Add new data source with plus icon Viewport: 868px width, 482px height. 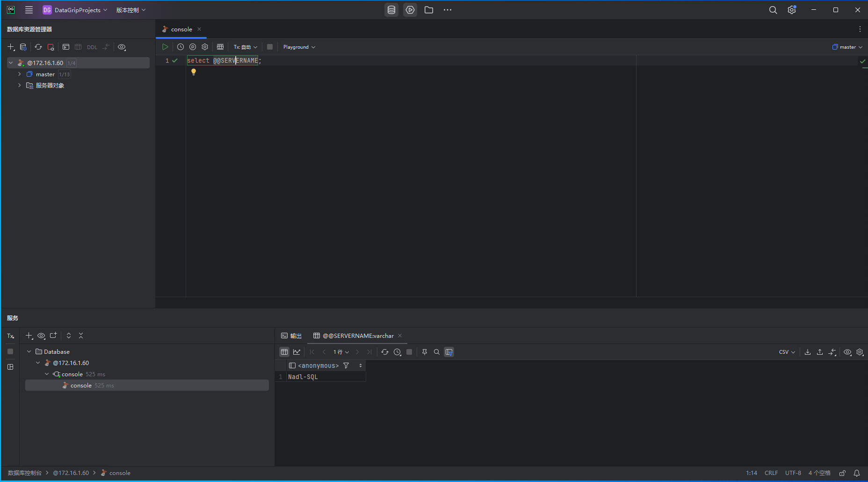pyautogui.click(x=11, y=47)
